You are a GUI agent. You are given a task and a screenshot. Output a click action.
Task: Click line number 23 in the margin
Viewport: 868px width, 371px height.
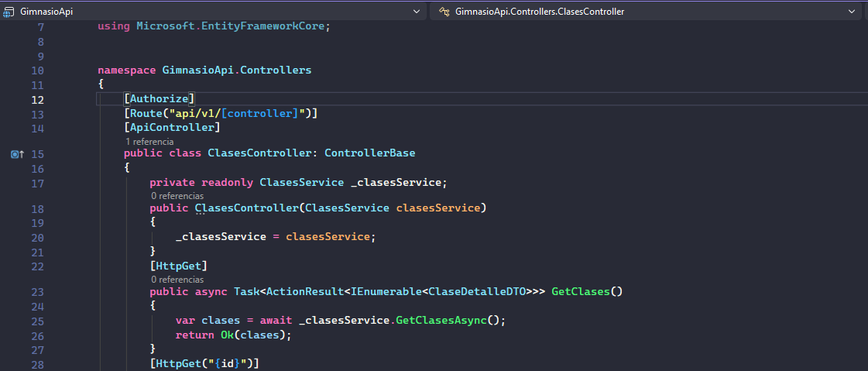pyautogui.click(x=37, y=292)
